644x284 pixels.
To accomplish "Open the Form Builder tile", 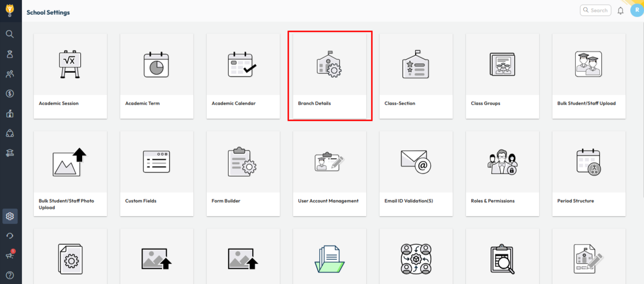I will [243, 174].
